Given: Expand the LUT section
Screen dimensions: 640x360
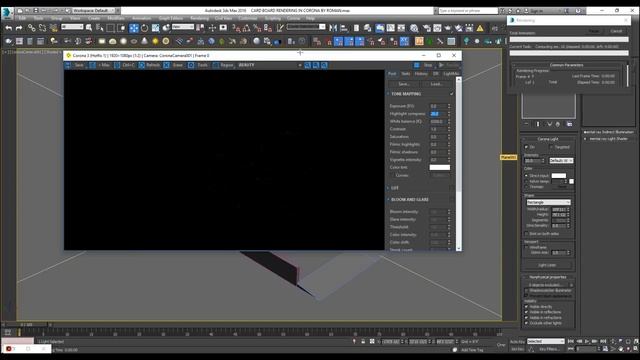Looking at the screenshot, I should point(388,188).
